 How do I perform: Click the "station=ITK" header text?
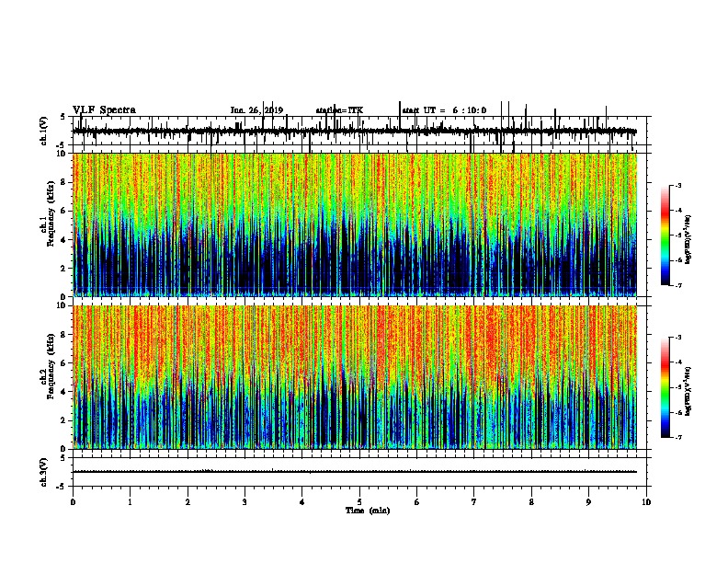tap(339, 110)
